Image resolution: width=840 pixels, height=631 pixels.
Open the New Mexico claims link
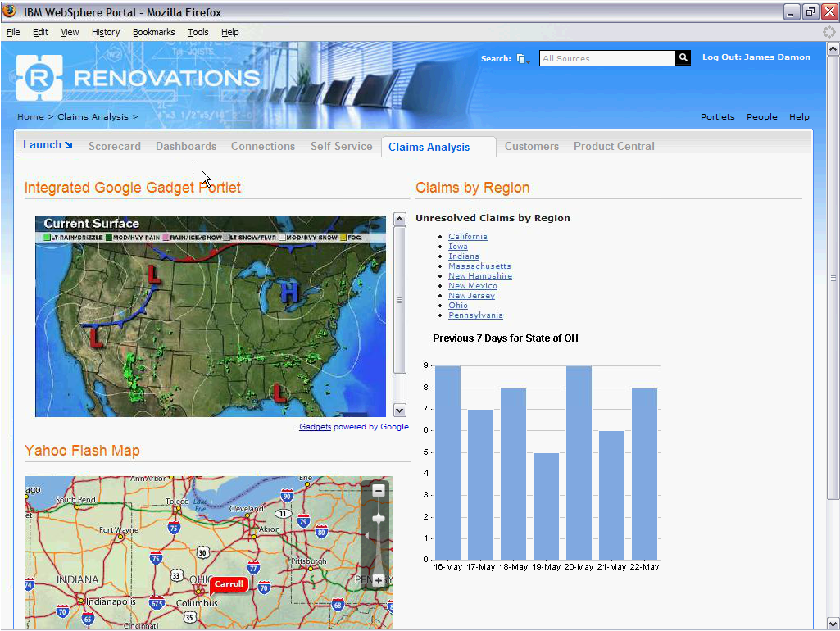473,285
